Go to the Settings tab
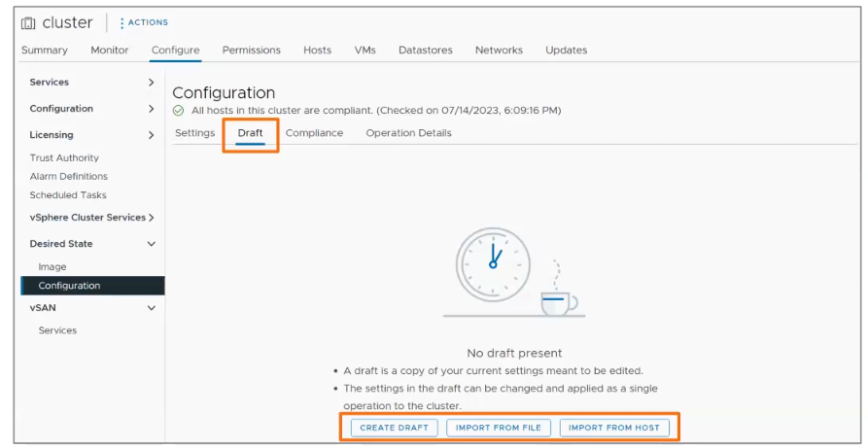 [194, 133]
